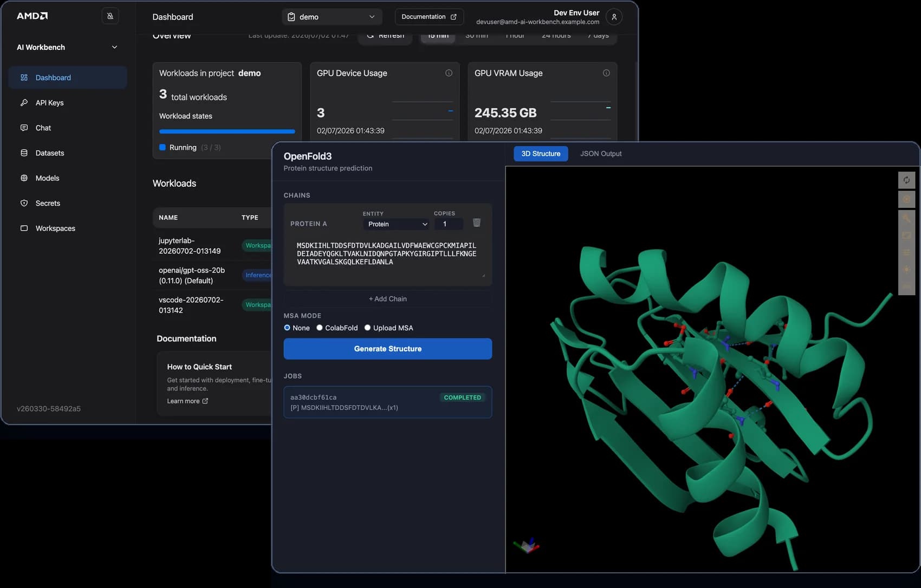The image size is (921, 588).
Task: Click the Copies number field
Action: [x=449, y=224]
